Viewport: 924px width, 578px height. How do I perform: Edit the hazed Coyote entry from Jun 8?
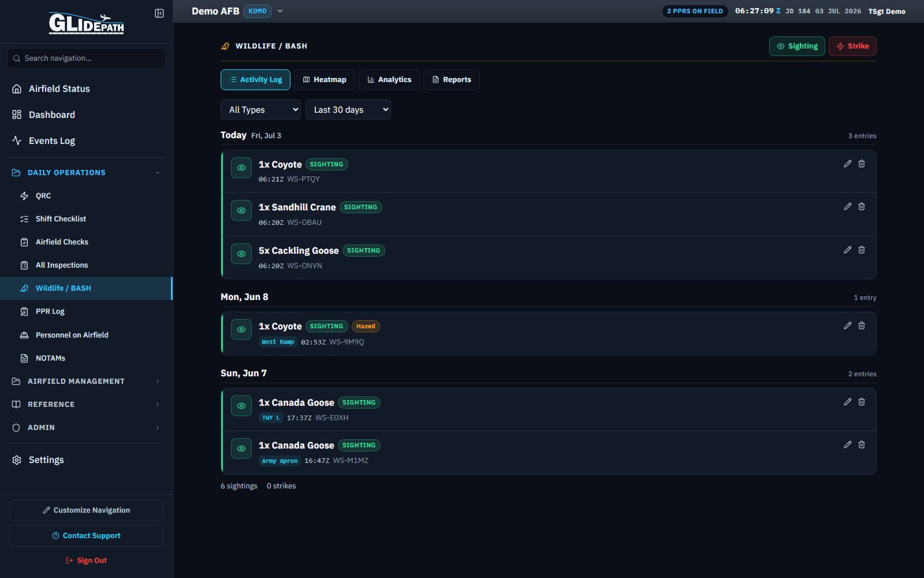coord(848,325)
